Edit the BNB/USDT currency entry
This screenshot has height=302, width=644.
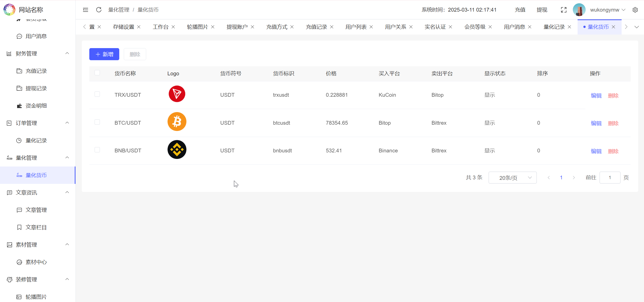(596, 151)
